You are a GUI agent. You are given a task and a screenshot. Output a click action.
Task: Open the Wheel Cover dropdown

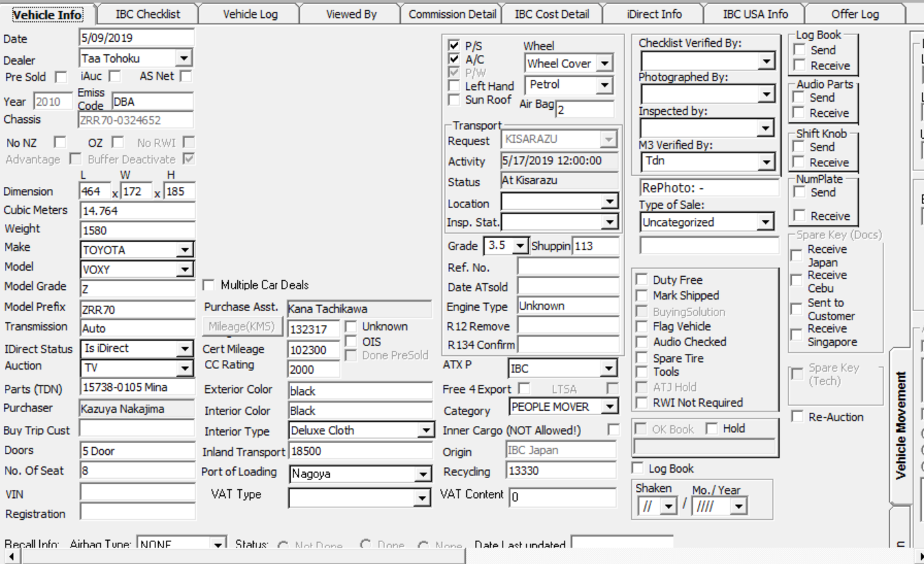(x=604, y=64)
